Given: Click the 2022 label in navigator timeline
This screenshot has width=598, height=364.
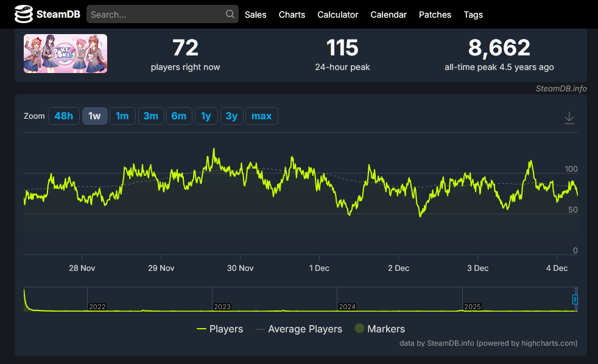Looking at the screenshot, I should pyautogui.click(x=97, y=306).
